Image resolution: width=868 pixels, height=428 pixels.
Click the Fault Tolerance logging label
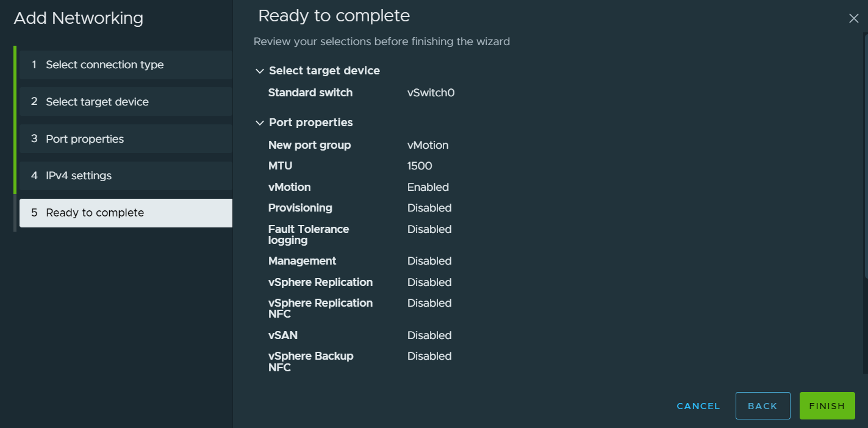tap(309, 235)
